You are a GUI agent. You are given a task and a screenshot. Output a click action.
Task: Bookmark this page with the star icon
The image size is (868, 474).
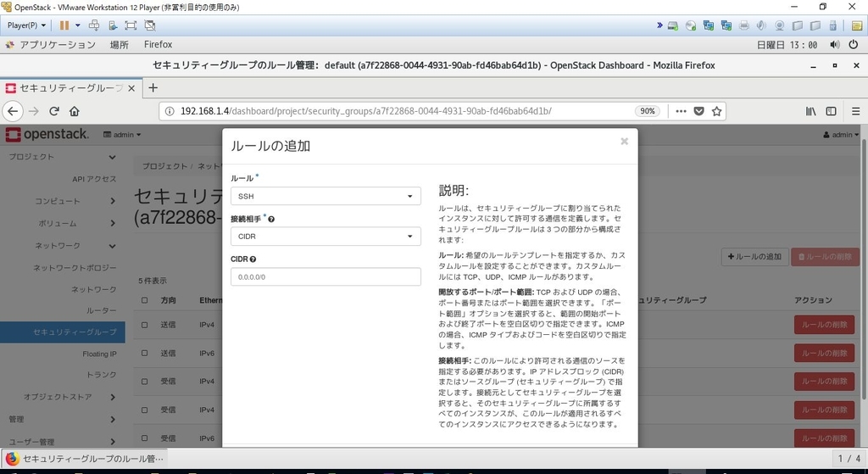tap(717, 111)
